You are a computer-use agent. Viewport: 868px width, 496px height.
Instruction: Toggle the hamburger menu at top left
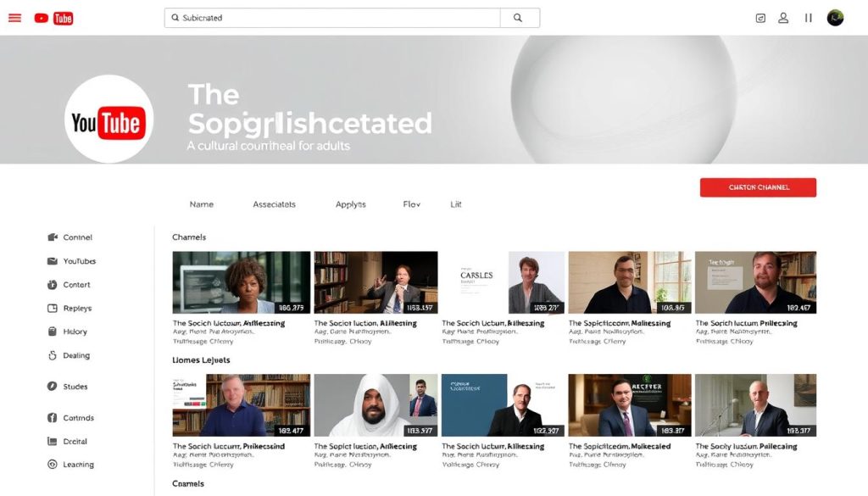pyautogui.click(x=14, y=17)
